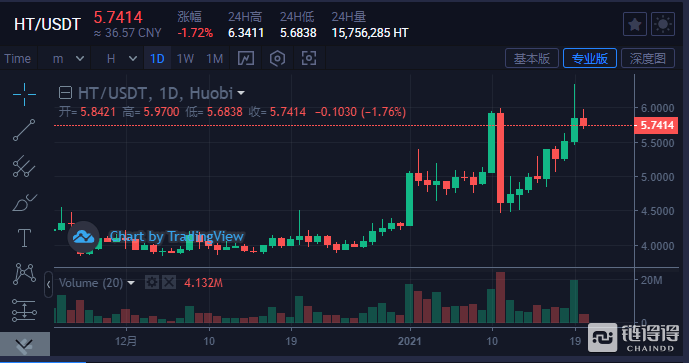Choose the pitchfork drawing tool

[24, 167]
